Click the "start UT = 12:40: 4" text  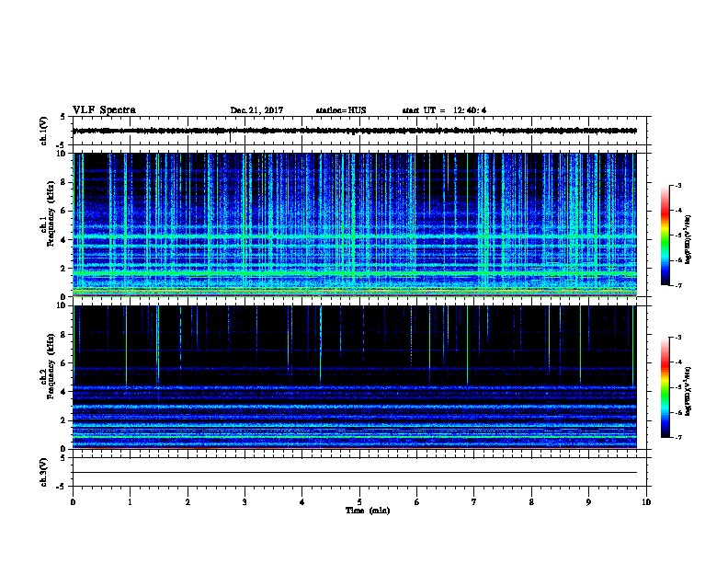(x=444, y=110)
